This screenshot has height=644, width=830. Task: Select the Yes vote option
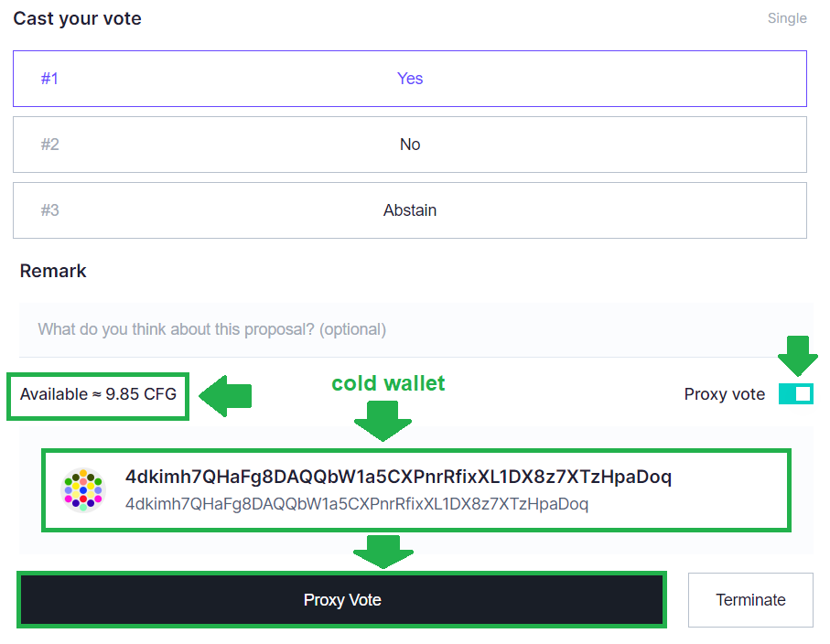point(410,79)
